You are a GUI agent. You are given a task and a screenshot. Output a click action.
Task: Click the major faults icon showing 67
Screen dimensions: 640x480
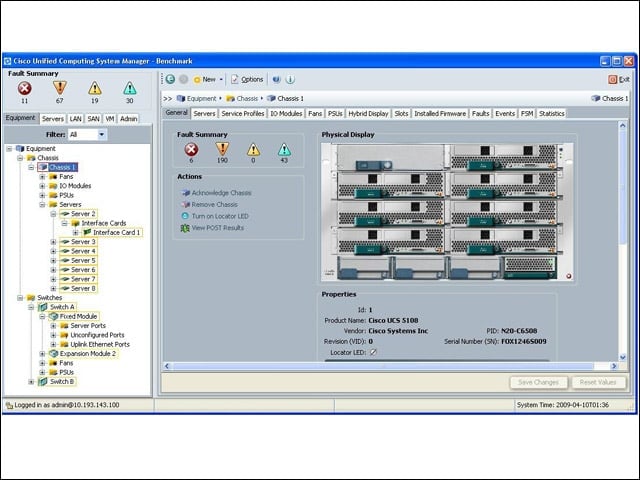tap(60, 88)
